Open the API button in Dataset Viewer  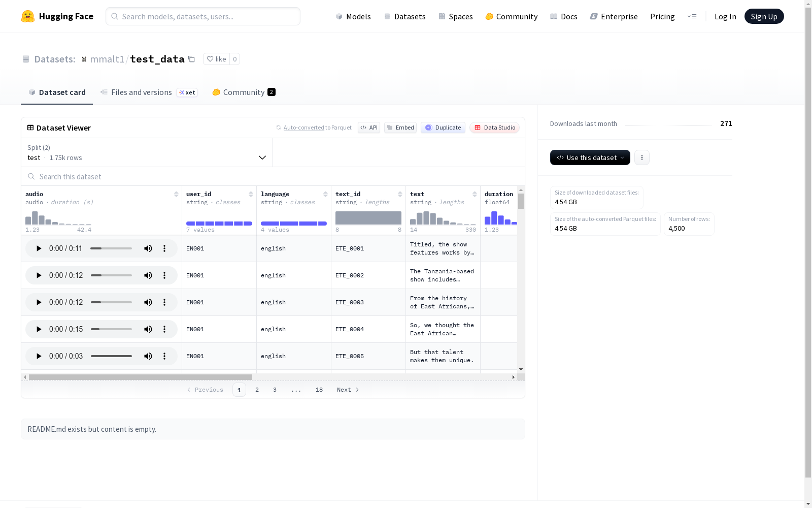(x=369, y=128)
